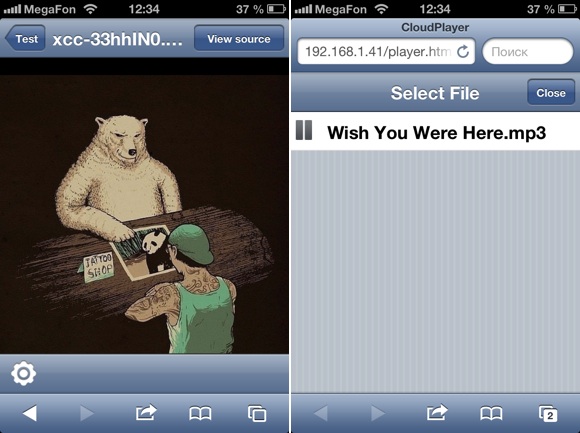Tap the back arrow in left toolbar
Screen dimensions: 580x433
tap(30, 413)
